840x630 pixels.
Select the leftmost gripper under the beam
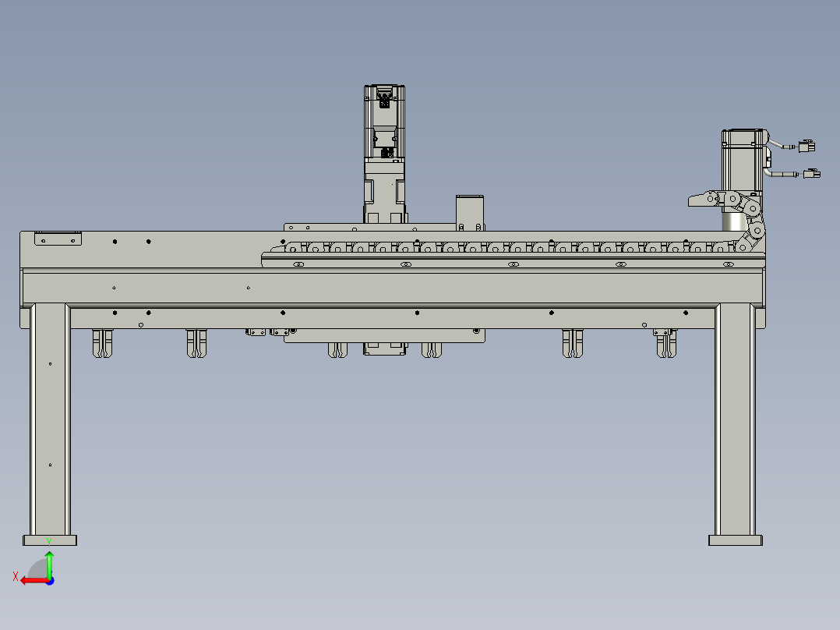point(102,343)
